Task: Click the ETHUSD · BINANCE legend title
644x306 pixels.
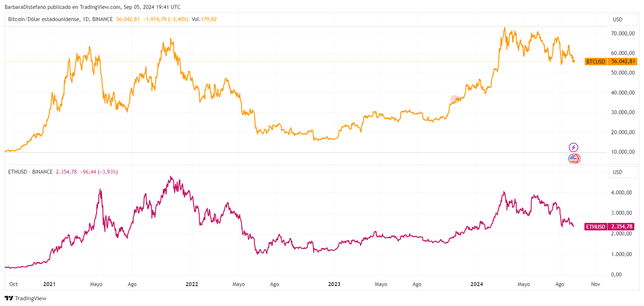Action: tap(30, 172)
